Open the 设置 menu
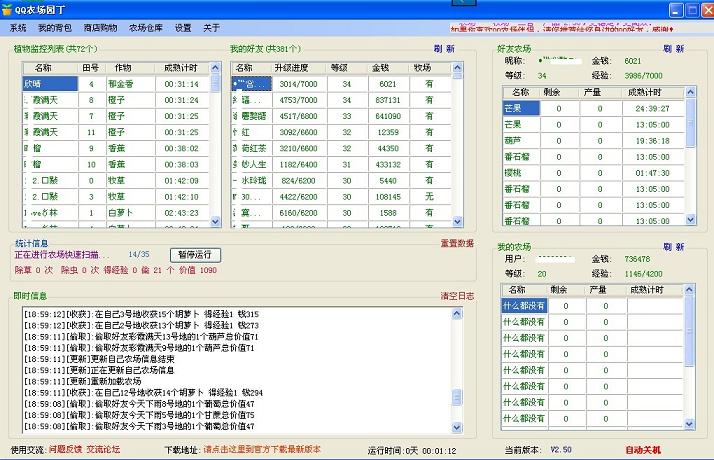Image resolution: width=714 pixels, height=460 pixels. [x=183, y=28]
